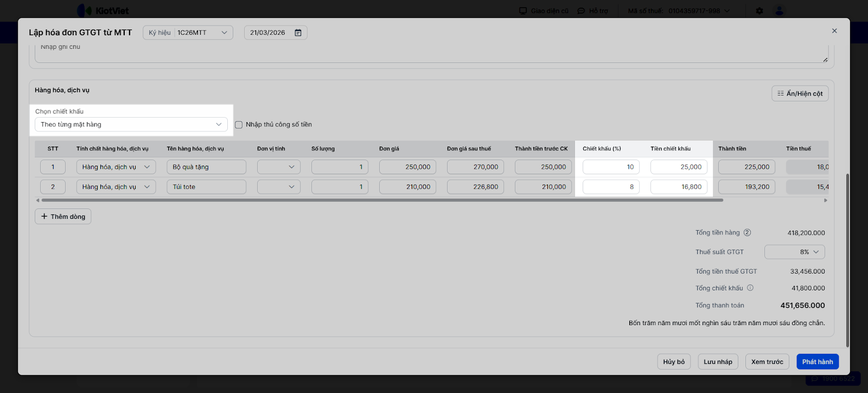Click the Tổng thanh toán value 451,656.000

(x=802, y=306)
